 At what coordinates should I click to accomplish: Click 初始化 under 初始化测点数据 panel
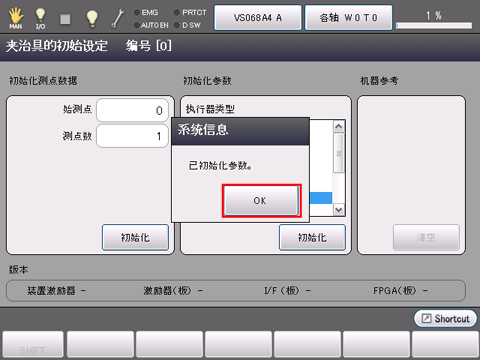[135, 237]
